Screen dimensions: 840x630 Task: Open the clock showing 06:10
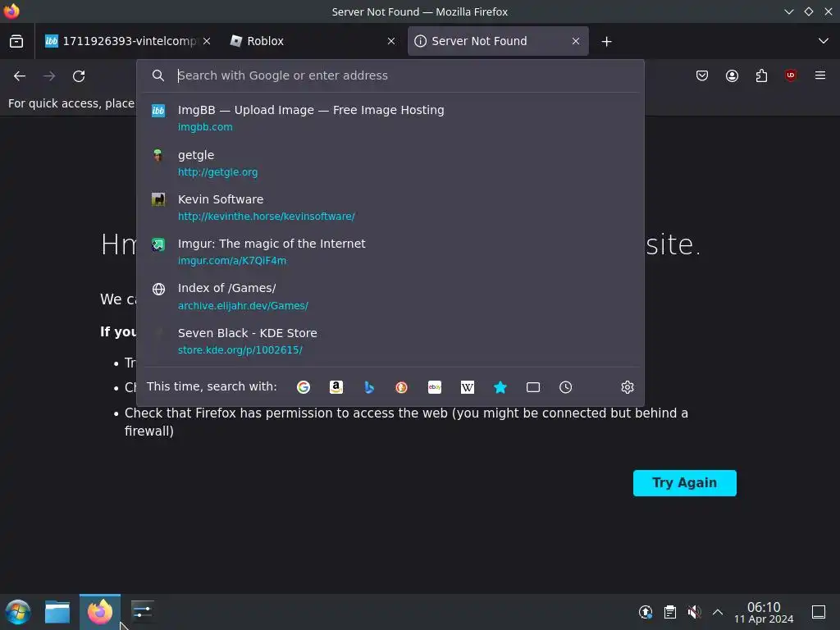coord(764,612)
